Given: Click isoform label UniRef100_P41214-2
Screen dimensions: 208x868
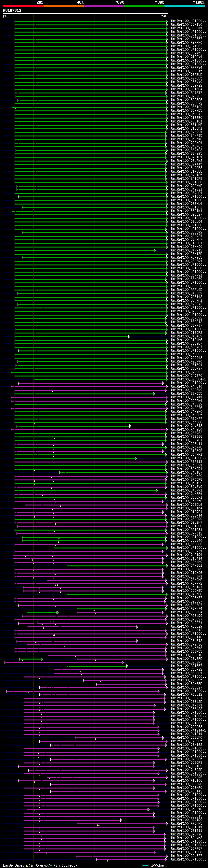Looking at the screenshot, I should click(x=188, y=730).
